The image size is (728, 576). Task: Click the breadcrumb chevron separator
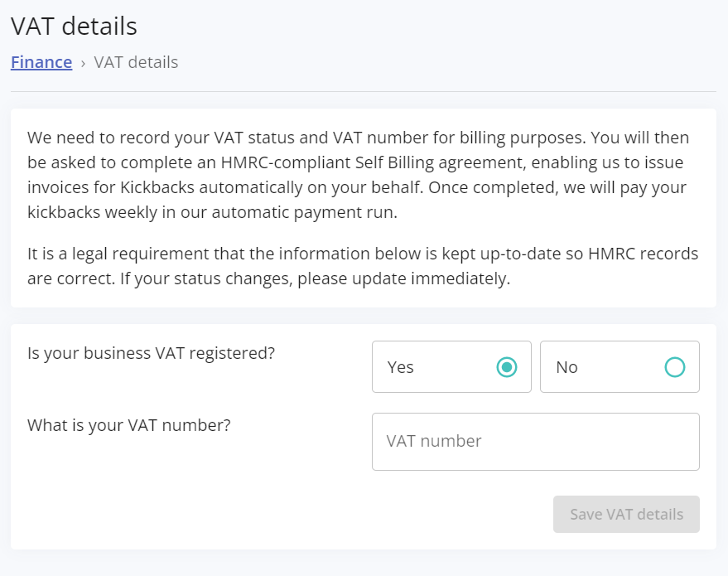click(83, 63)
